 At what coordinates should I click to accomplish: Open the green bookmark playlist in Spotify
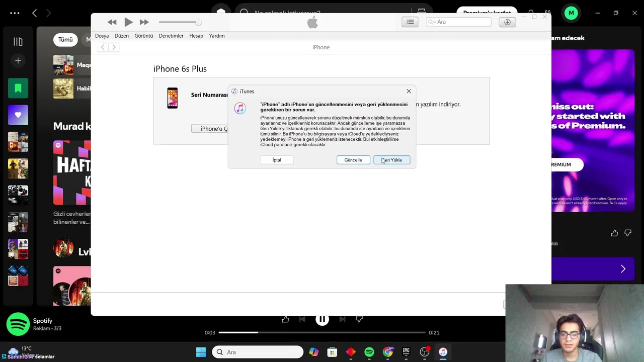click(x=18, y=88)
